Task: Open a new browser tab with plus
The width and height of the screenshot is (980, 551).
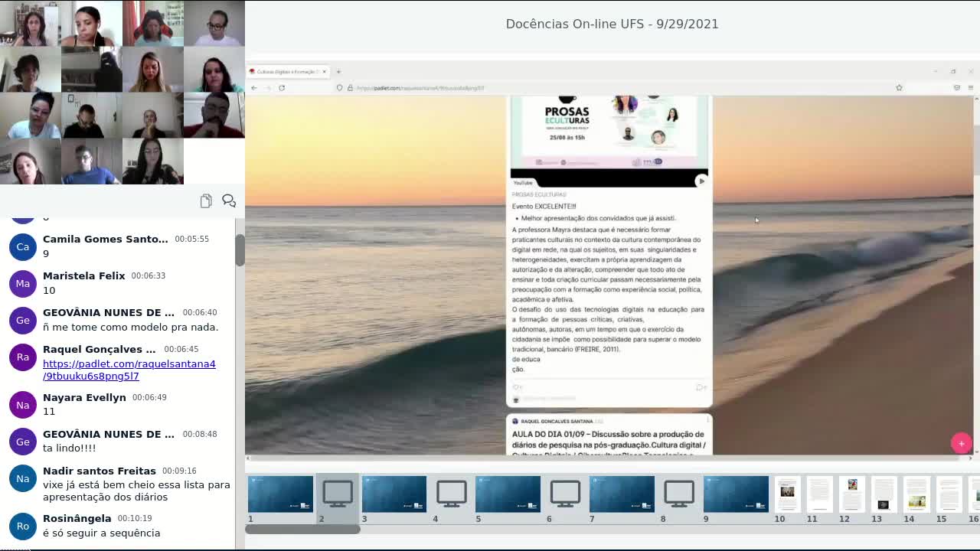Action: pos(338,71)
